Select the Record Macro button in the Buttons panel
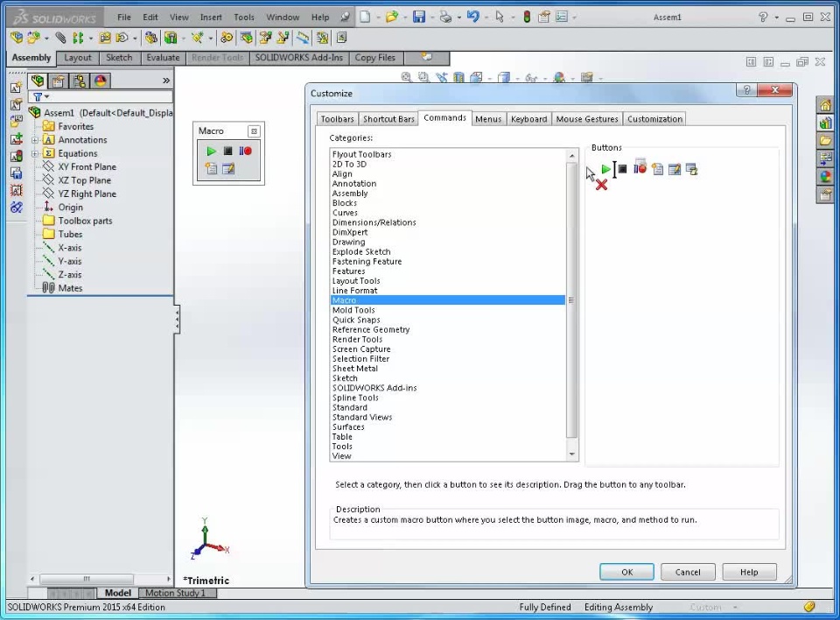Viewport: 840px width, 620px height. pos(640,168)
